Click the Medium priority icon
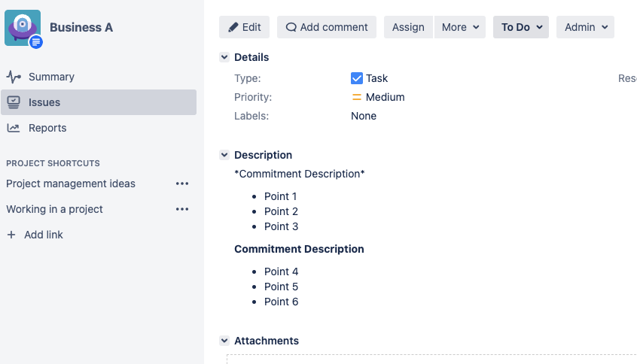 coord(357,97)
